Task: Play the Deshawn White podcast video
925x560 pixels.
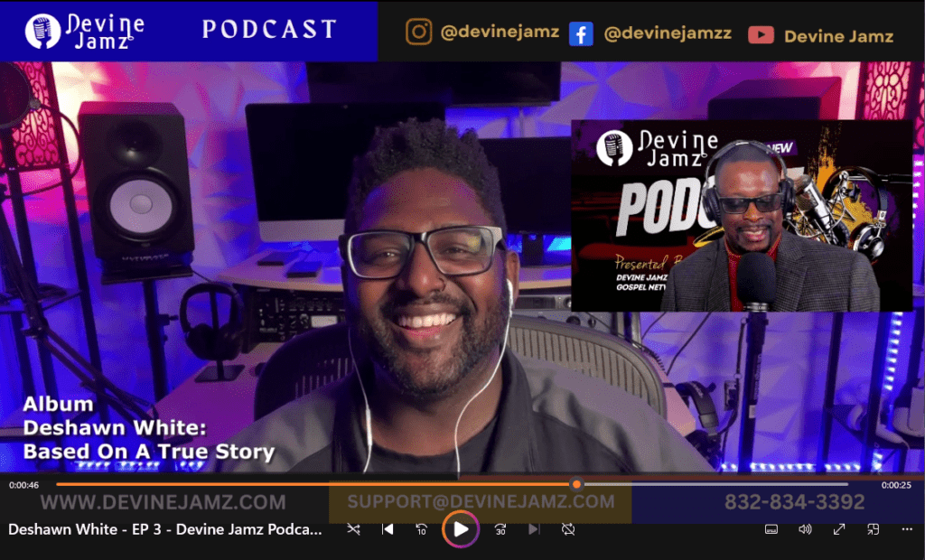Action: pos(461,529)
